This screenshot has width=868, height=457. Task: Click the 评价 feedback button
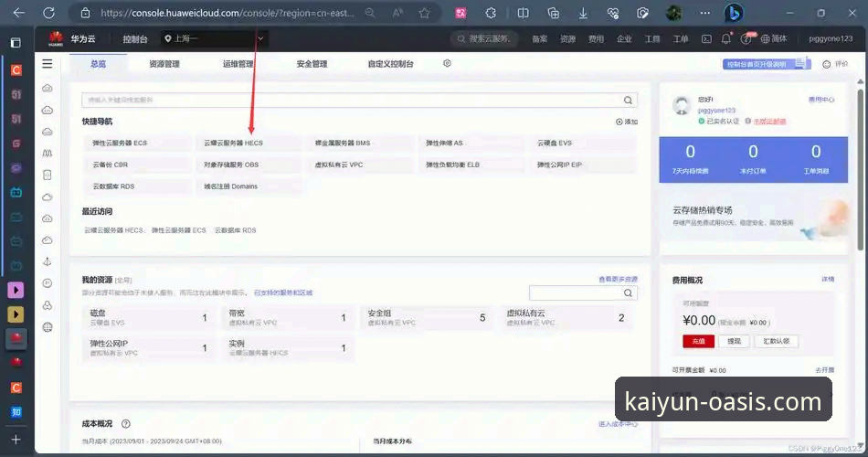(835, 64)
